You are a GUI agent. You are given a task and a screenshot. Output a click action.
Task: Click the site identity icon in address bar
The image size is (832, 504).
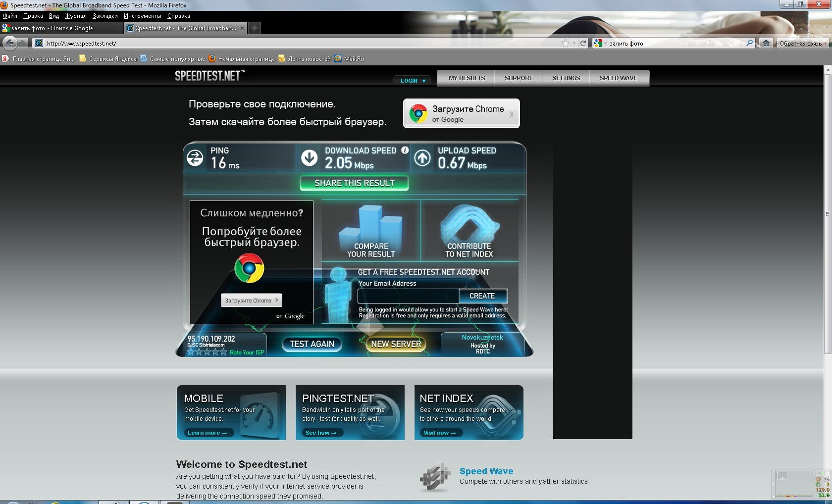39,43
